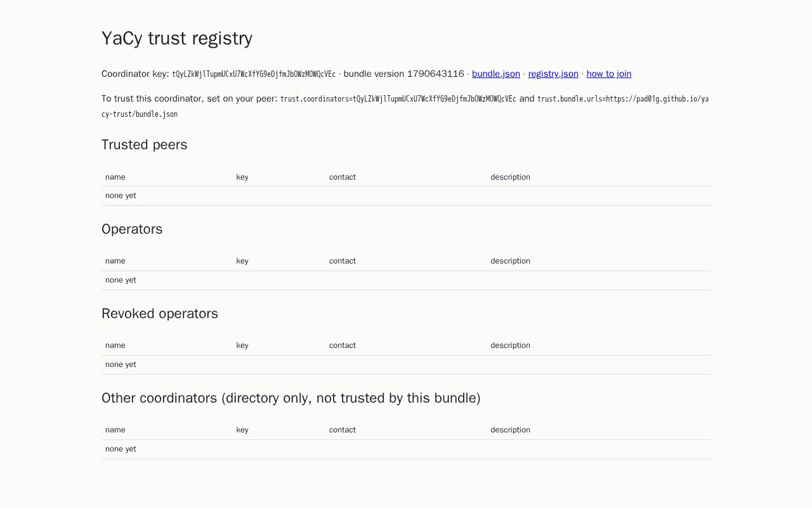Click the trust.coordinators config snippet
This screenshot has width=812, height=508.
[398, 99]
